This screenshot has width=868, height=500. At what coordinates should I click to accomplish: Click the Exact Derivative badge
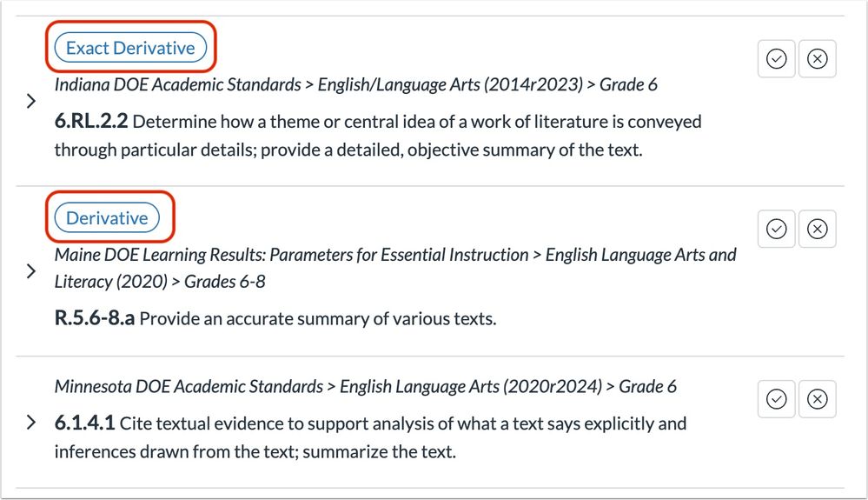coord(130,48)
